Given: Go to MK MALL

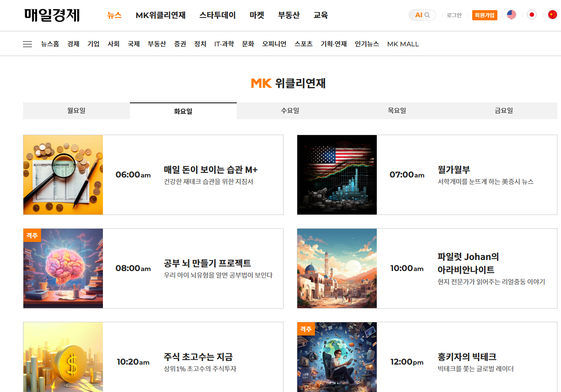Looking at the screenshot, I should [x=402, y=44].
